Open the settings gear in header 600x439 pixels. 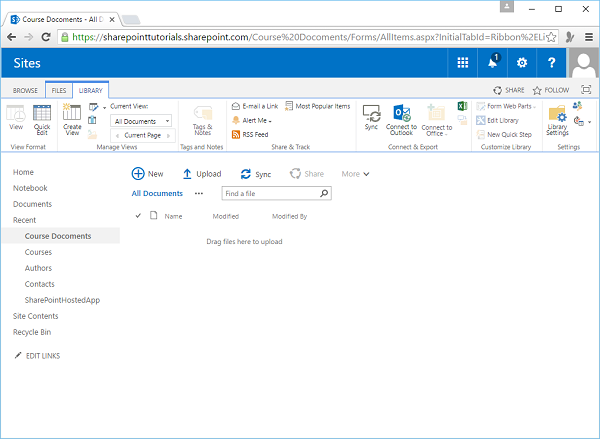[521, 63]
